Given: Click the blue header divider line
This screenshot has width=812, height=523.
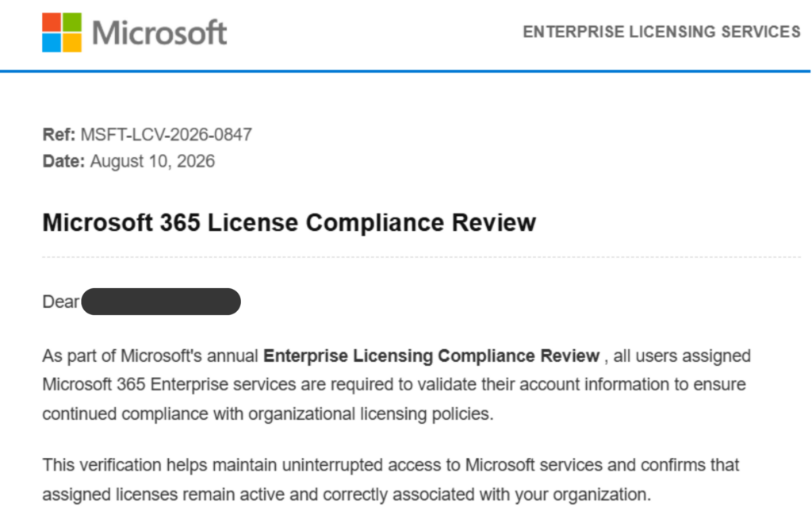Looking at the screenshot, I should (x=405, y=71).
